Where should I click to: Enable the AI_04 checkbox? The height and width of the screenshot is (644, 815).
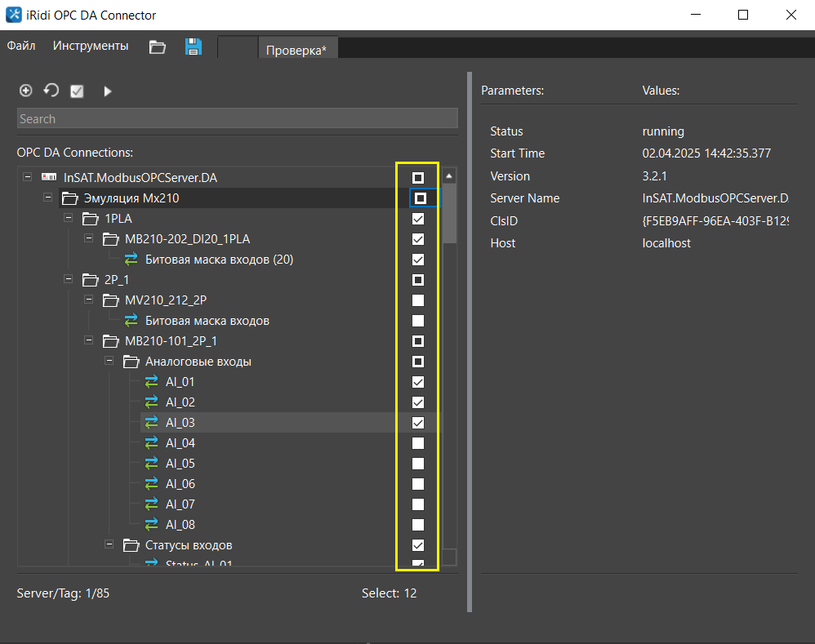pos(417,443)
